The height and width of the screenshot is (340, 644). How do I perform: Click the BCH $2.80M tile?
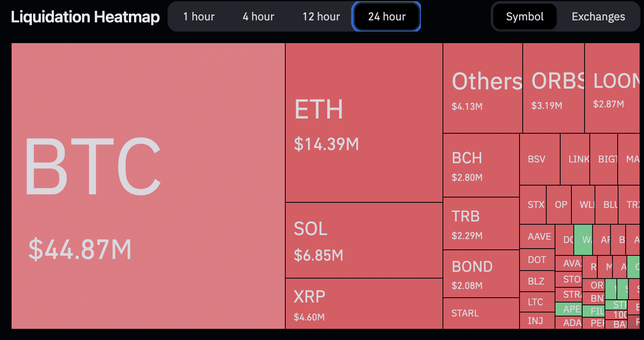pos(481,165)
